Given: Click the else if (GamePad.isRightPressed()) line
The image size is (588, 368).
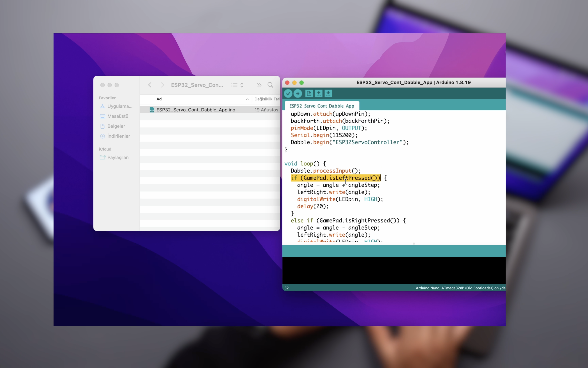Looking at the screenshot, I should tap(348, 221).
